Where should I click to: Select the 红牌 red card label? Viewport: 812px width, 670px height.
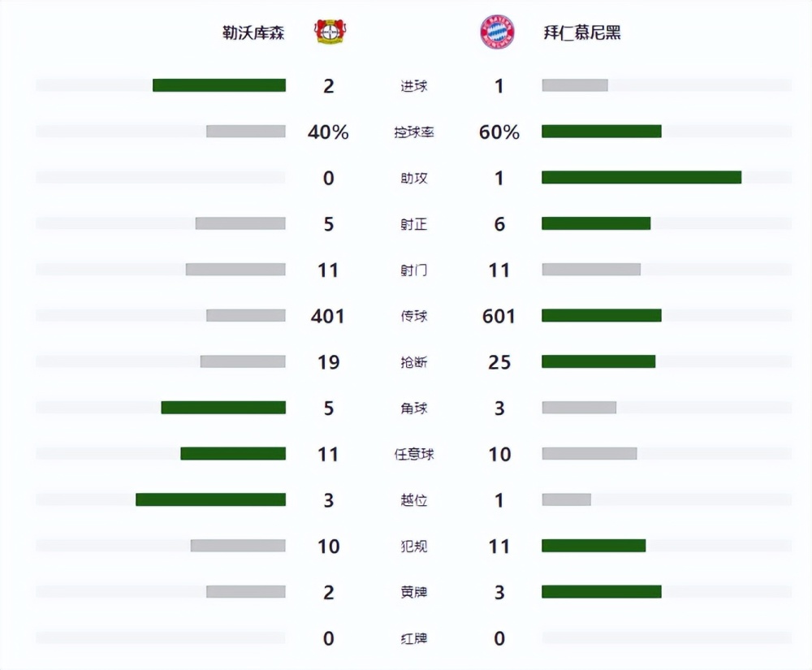414,638
